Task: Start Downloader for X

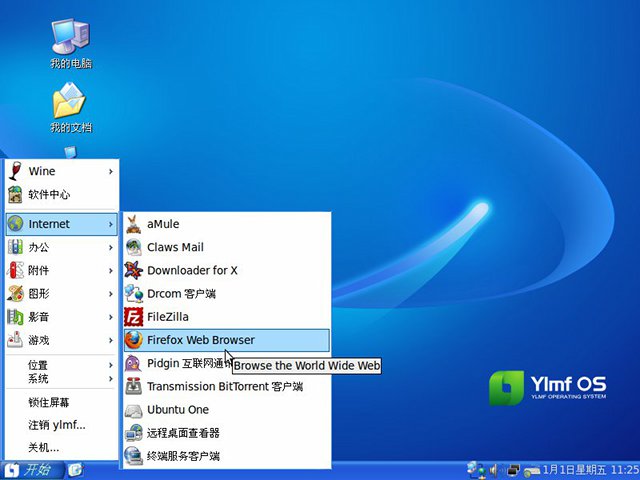Action: [x=227, y=271]
